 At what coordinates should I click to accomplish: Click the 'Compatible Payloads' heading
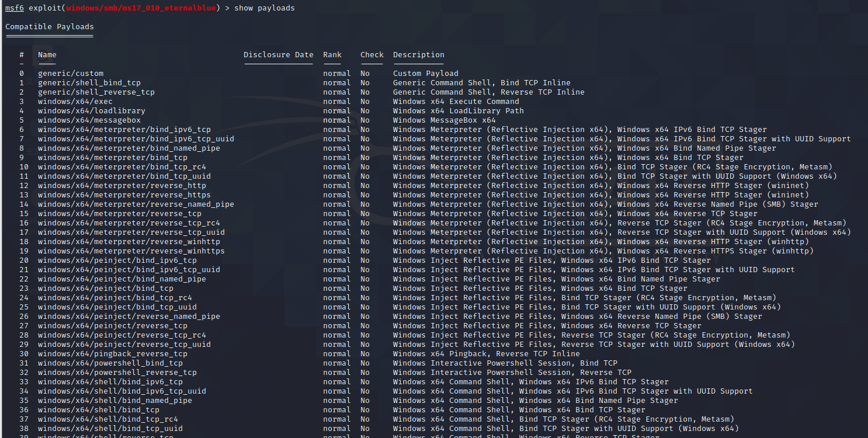(x=50, y=27)
